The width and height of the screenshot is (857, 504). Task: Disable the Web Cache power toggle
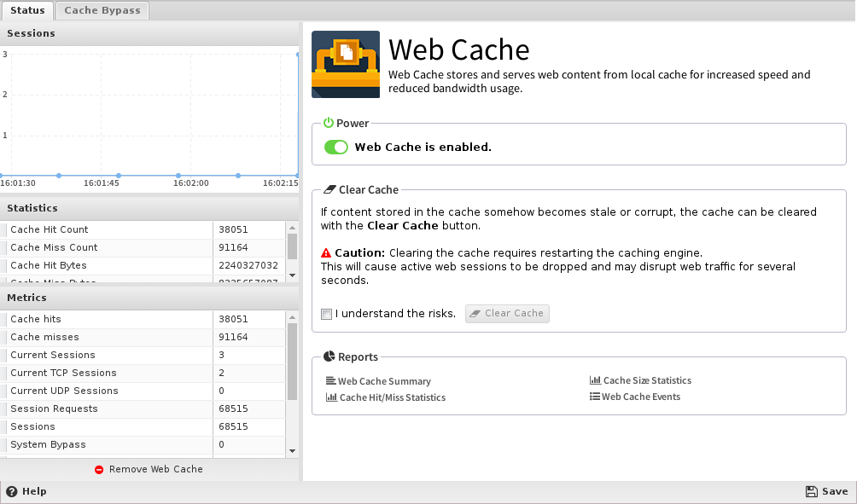point(336,147)
